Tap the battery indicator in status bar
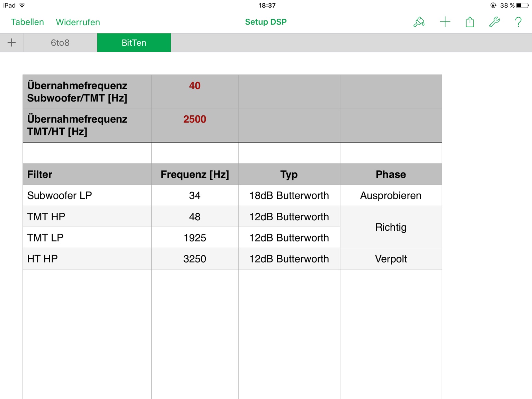This screenshot has width=532, height=399. [x=522, y=5]
